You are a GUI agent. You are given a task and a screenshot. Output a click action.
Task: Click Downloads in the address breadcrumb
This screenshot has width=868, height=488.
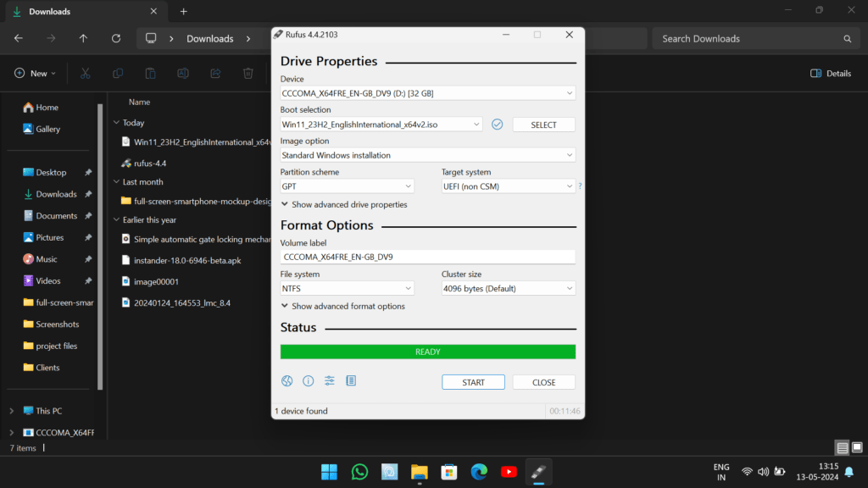tap(210, 39)
